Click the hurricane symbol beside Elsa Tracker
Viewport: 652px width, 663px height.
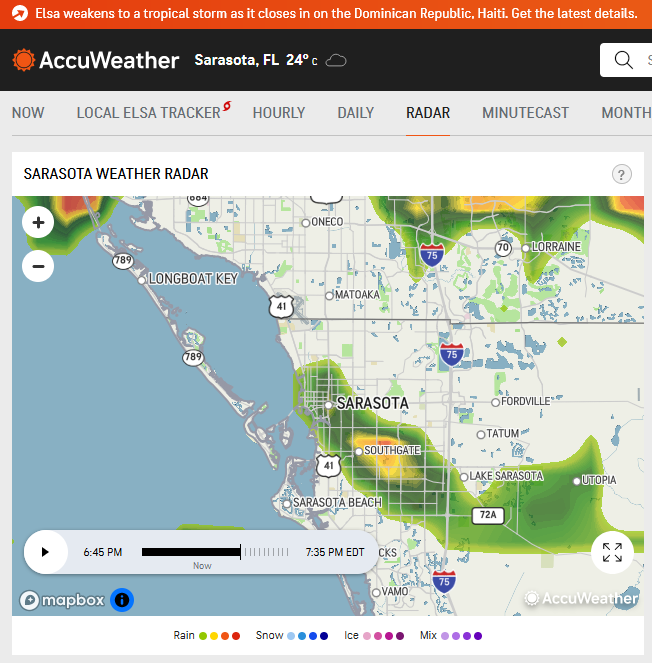pyautogui.click(x=227, y=106)
